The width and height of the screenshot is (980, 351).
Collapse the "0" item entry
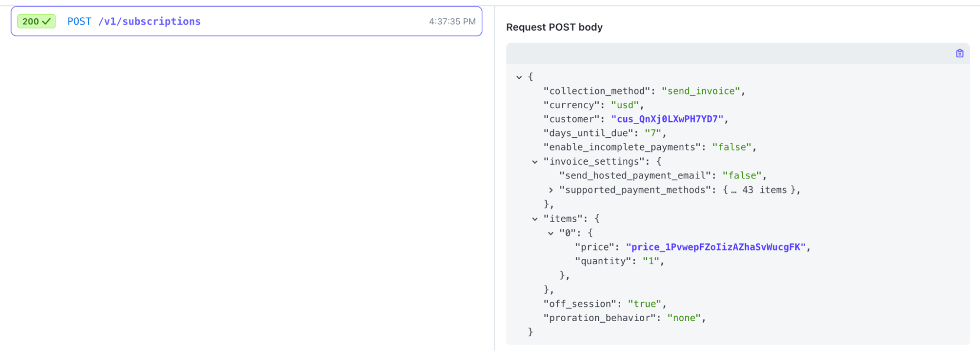coord(551,233)
